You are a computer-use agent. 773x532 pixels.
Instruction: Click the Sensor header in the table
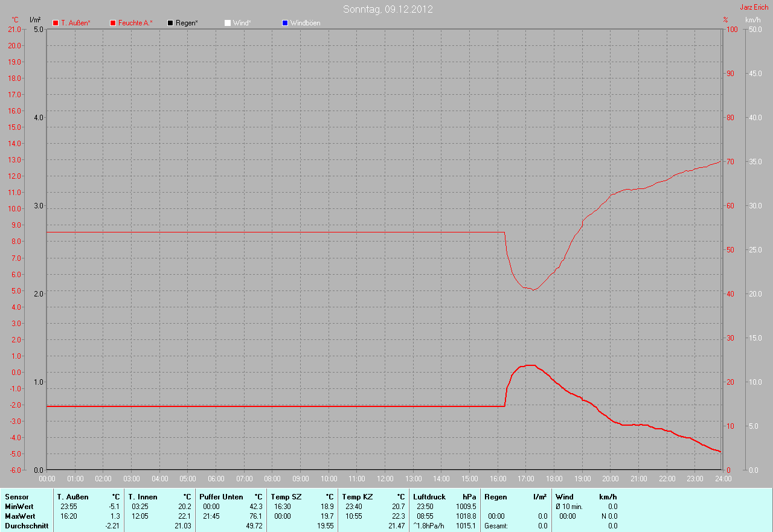16,497
